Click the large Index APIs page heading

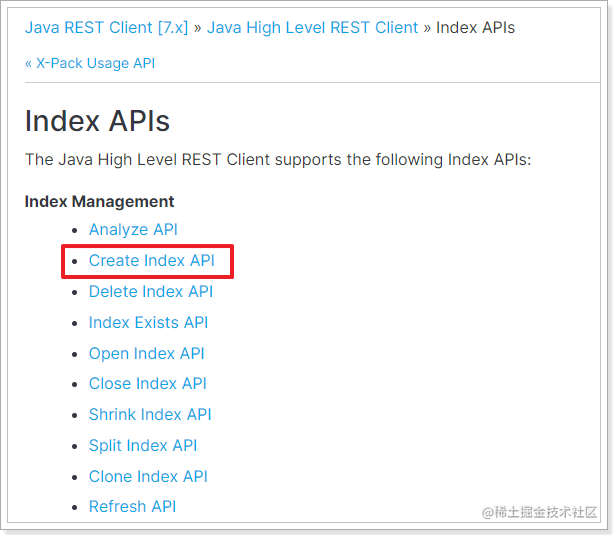point(97,121)
